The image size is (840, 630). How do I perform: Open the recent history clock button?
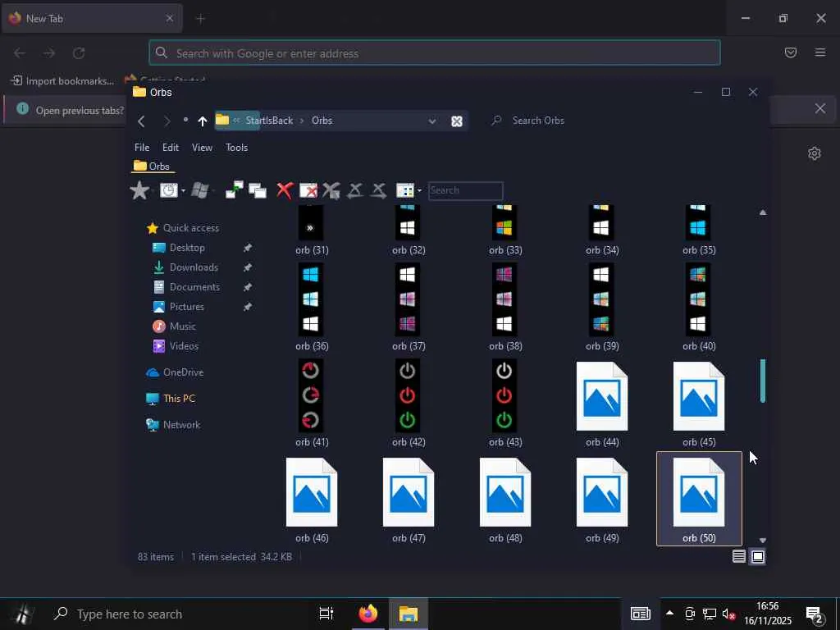(x=169, y=190)
